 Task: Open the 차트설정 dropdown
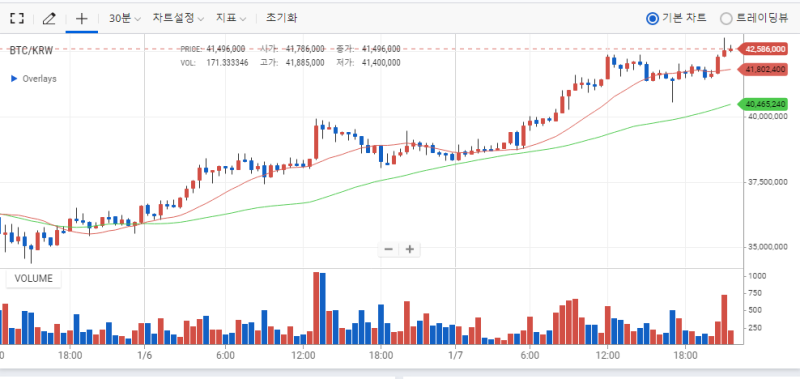[x=178, y=18]
